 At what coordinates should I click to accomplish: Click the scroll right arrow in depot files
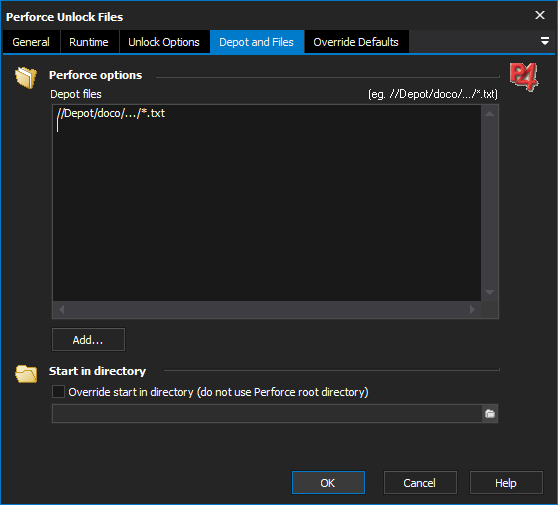472,310
